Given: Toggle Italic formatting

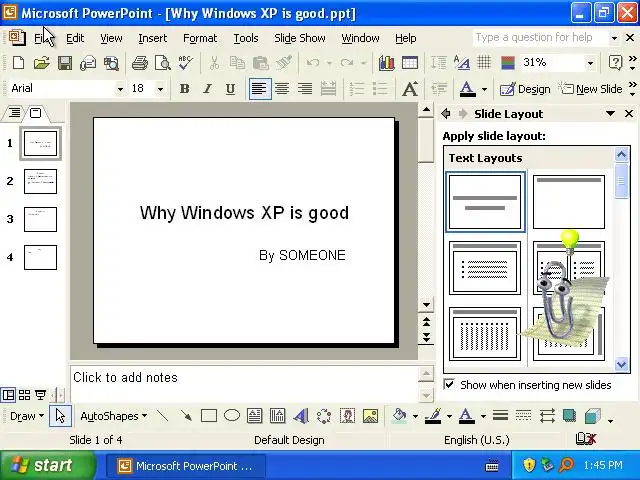Looking at the screenshot, I should click(x=207, y=89).
